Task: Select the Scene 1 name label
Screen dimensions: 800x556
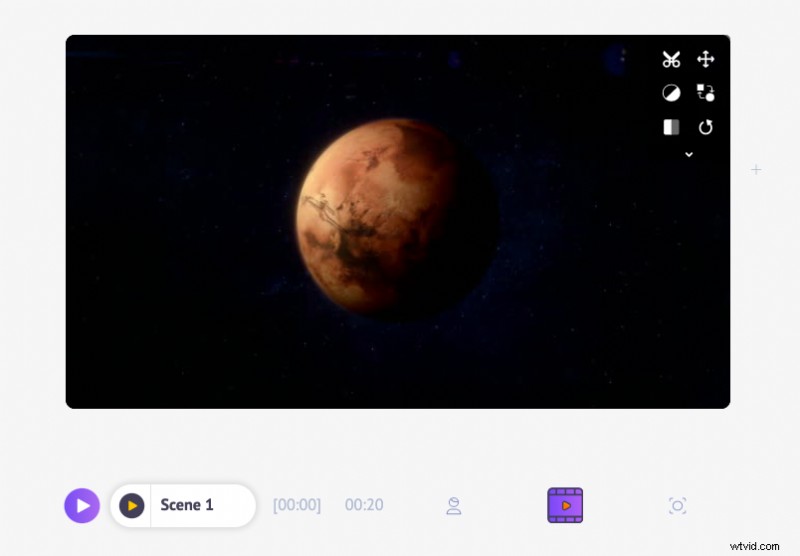Action: (x=187, y=505)
